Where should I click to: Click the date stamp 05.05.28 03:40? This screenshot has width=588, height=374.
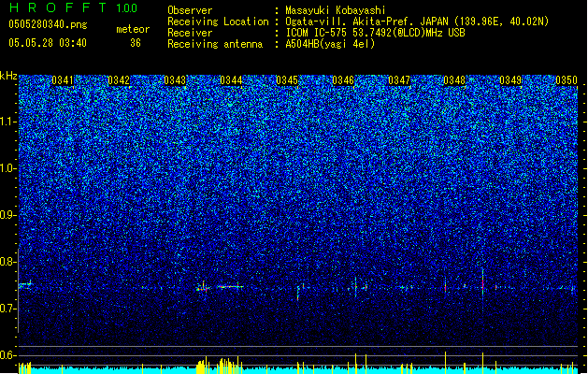(48, 43)
